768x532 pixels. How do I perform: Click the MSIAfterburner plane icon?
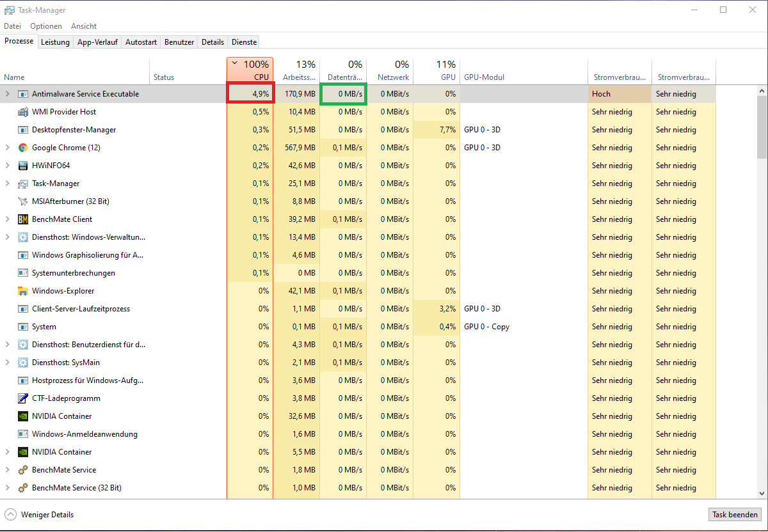click(x=23, y=201)
